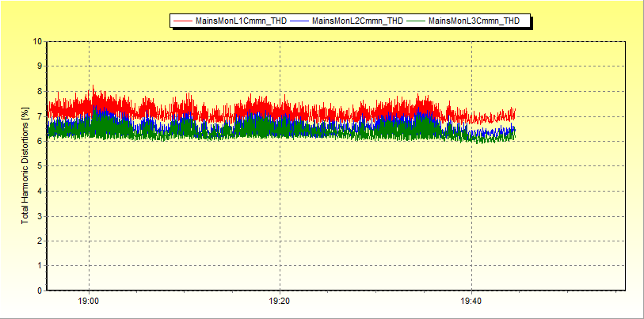This screenshot has width=644, height=319.
Task: Click the y-axis tick label 10
Action: tap(37, 42)
